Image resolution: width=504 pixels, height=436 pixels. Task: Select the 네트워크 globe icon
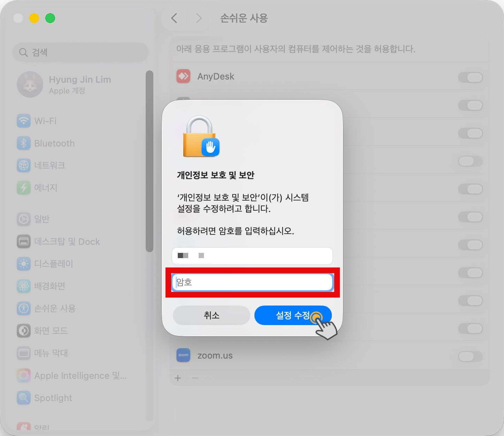pos(24,165)
